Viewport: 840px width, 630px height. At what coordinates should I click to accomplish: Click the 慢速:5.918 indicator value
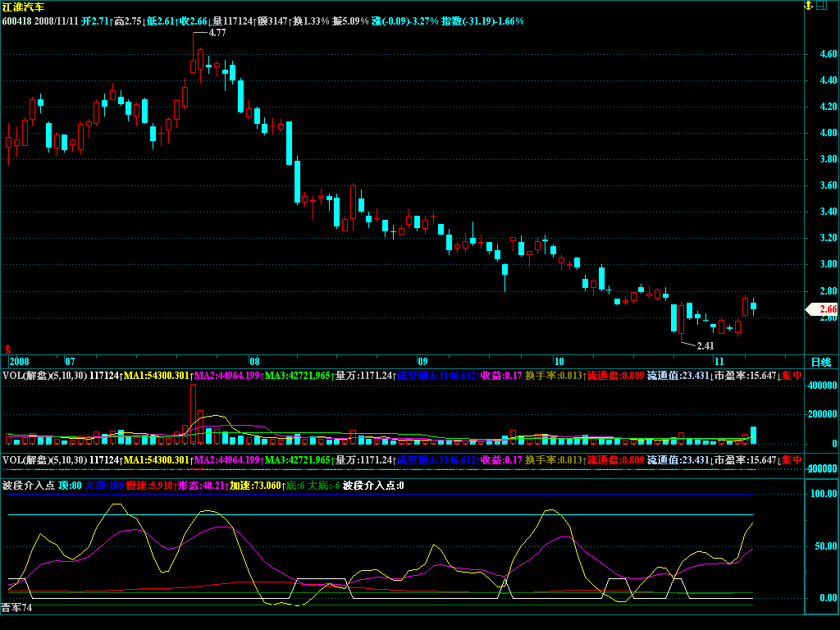(x=149, y=486)
